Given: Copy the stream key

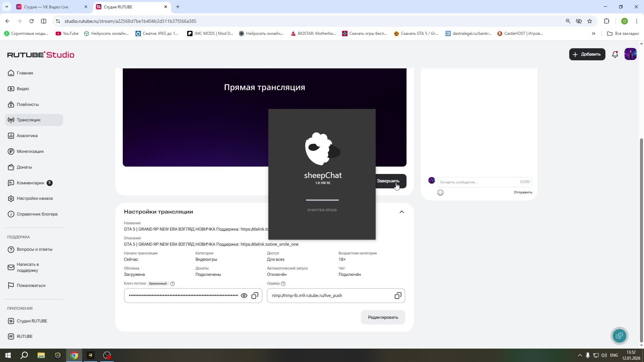Looking at the screenshot, I should 255,296.
